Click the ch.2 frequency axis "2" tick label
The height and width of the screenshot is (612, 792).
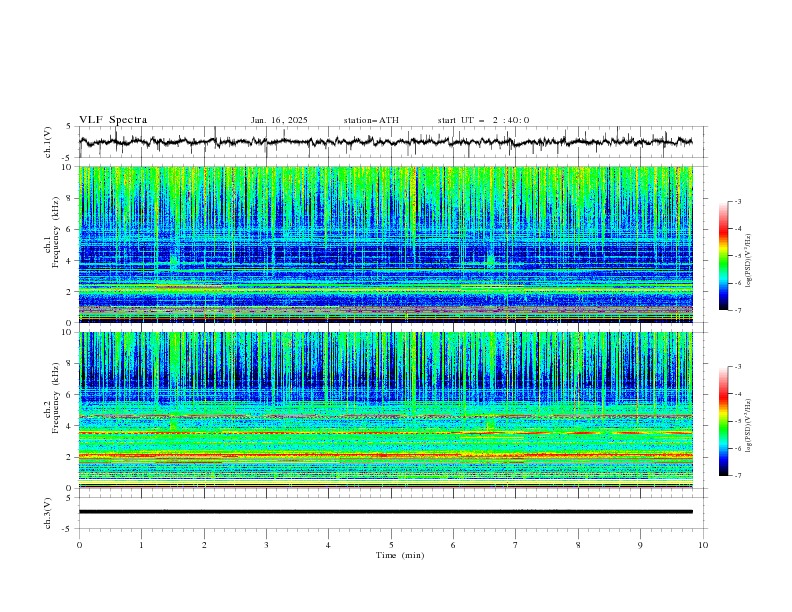(x=71, y=457)
